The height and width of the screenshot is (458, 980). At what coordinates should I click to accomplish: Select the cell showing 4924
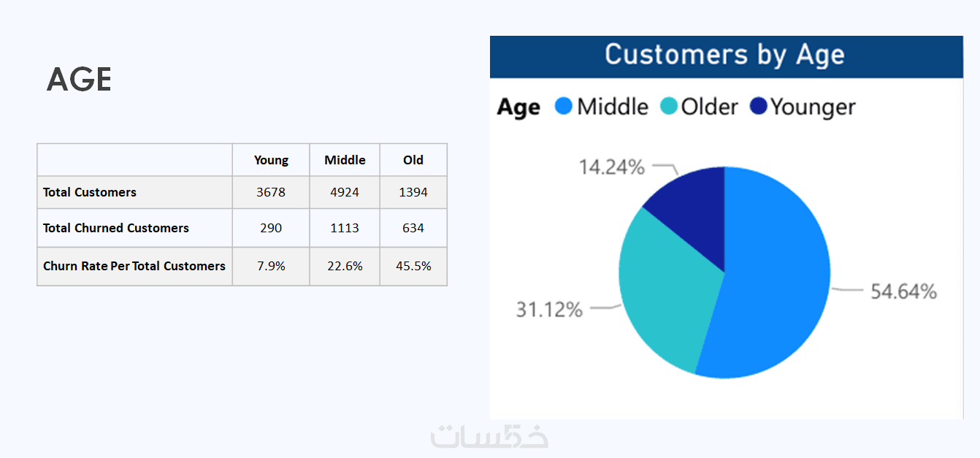[345, 192]
